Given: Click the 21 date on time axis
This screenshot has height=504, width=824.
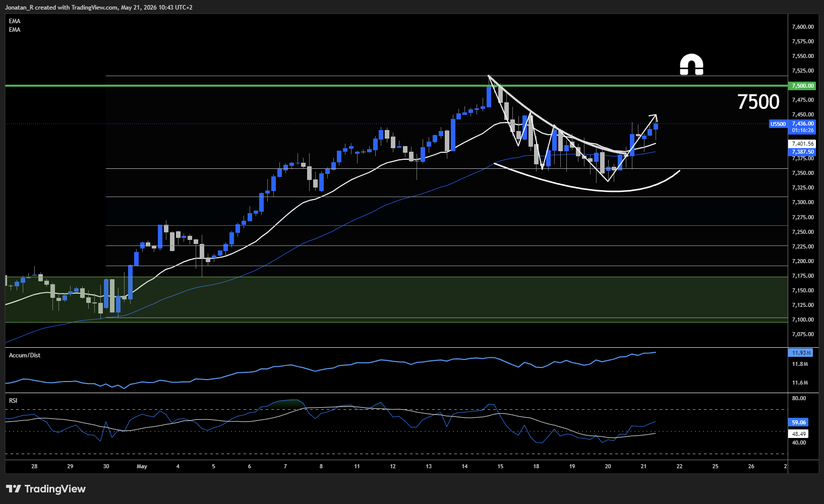Looking at the screenshot, I should point(643,466).
